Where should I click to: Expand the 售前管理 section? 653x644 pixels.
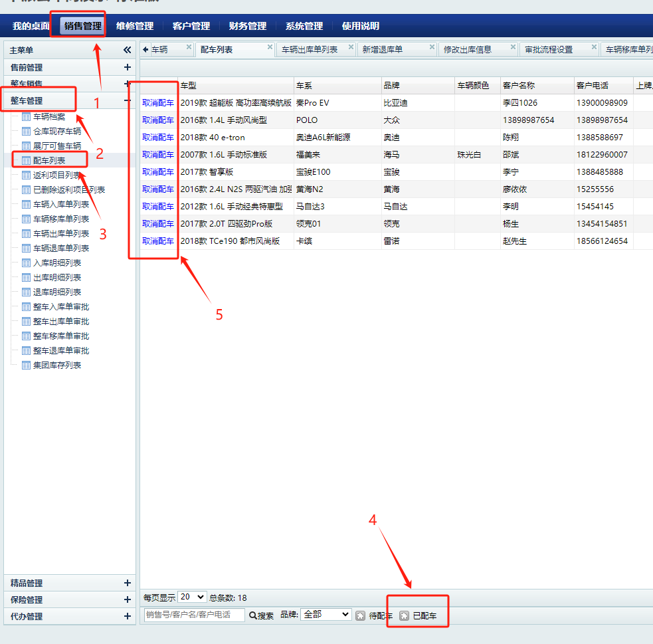click(127, 67)
